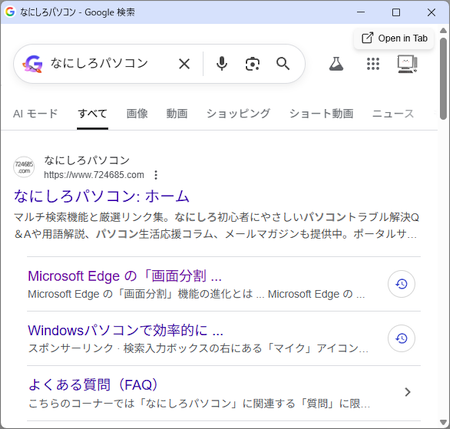
Task: Click the vertical scrollbar thumb
Action: point(443,79)
